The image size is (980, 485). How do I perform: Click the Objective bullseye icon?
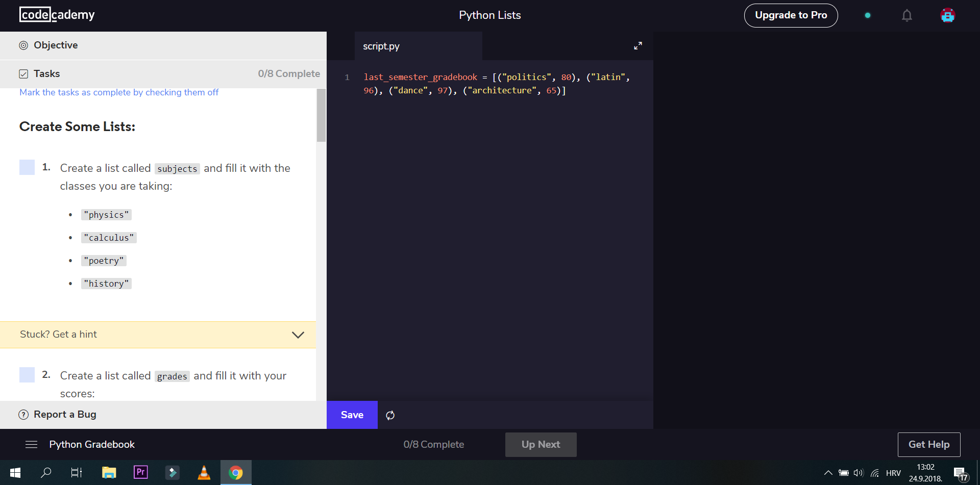(23, 45)
